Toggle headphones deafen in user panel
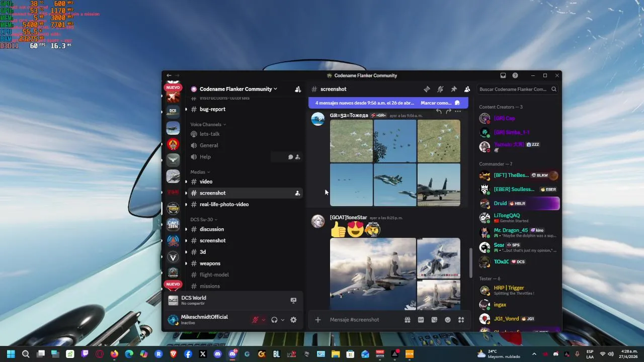 point(274,320)
